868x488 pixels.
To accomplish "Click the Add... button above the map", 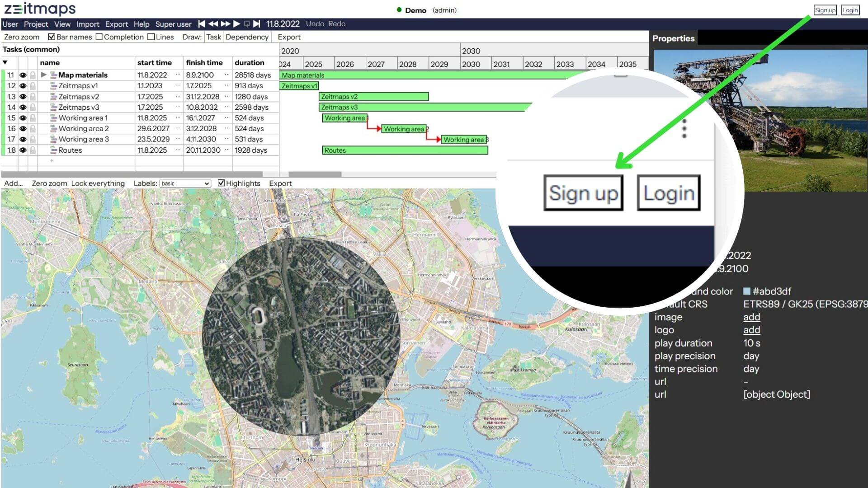I will coord(14,183).
